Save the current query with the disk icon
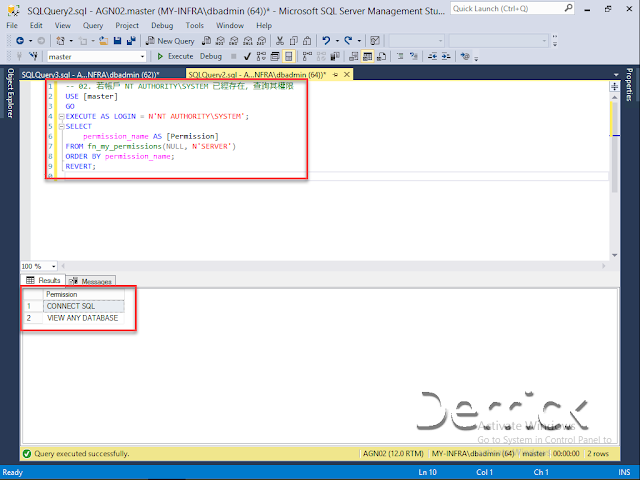The width and height of the screenshot is (640, 480). [x=118, y=41]
